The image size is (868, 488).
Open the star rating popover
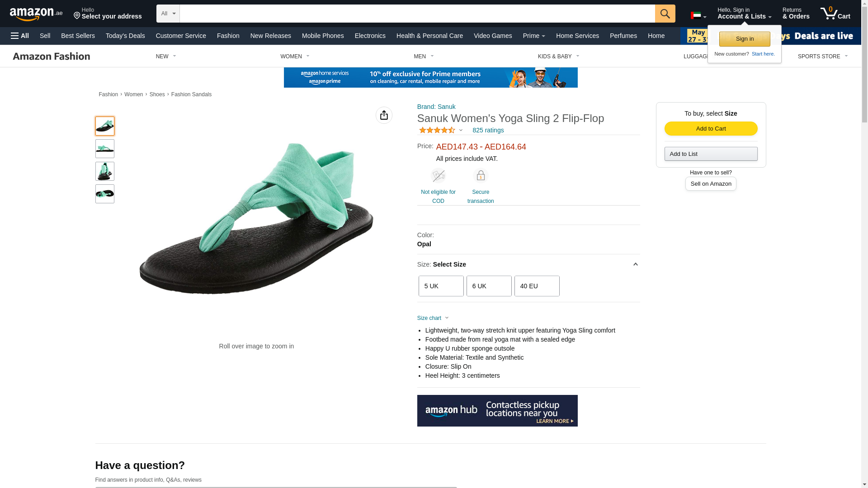click(x=441, y=130)
